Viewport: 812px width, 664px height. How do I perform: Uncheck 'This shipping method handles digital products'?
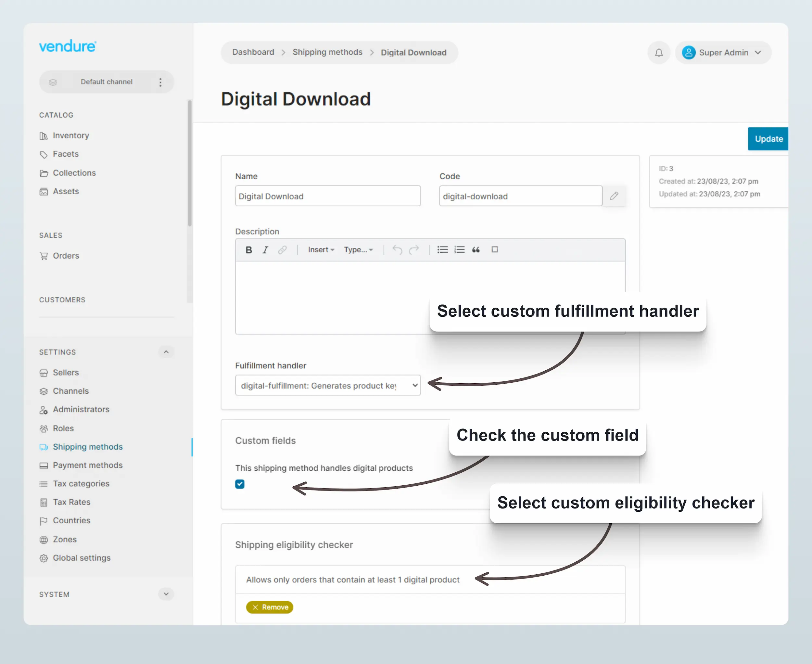tap(240, 484)
